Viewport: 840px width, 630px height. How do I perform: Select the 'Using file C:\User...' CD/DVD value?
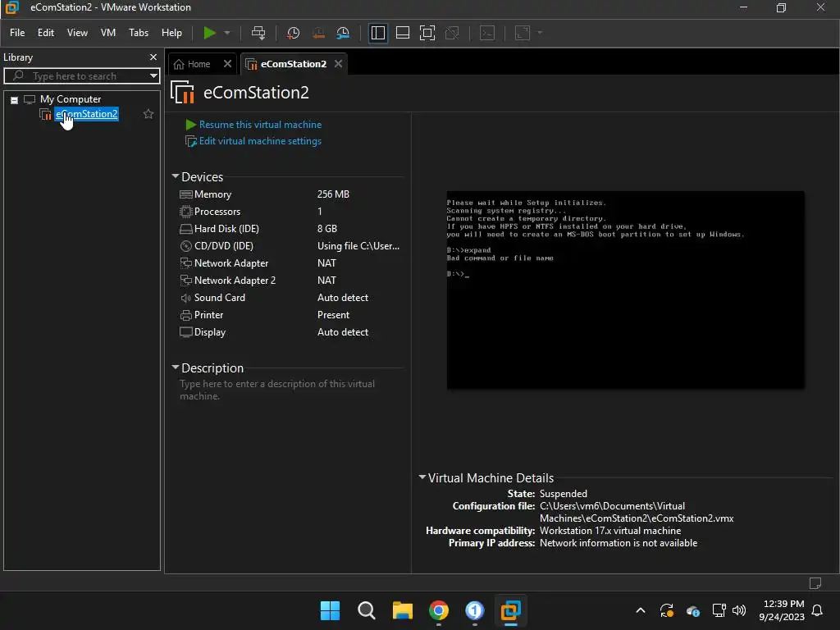358,246
